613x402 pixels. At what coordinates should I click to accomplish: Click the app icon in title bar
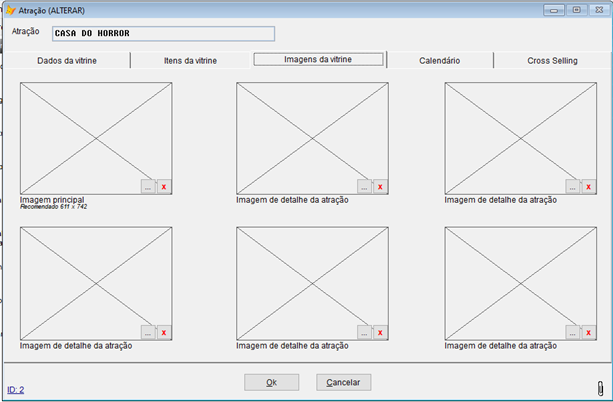11,10
